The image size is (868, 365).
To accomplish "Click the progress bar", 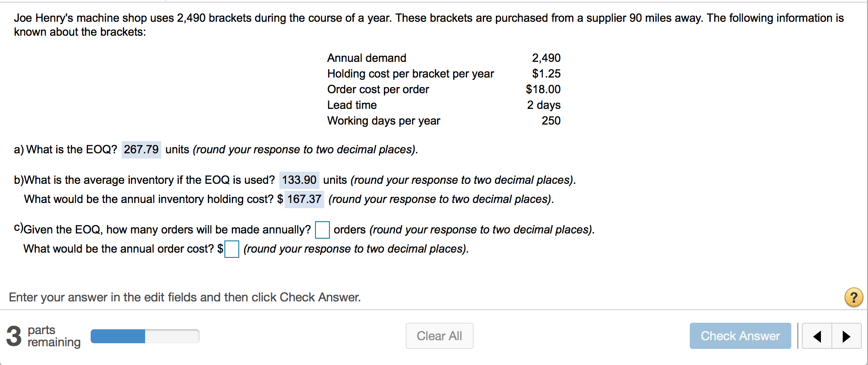I will [x=145, y=336].
